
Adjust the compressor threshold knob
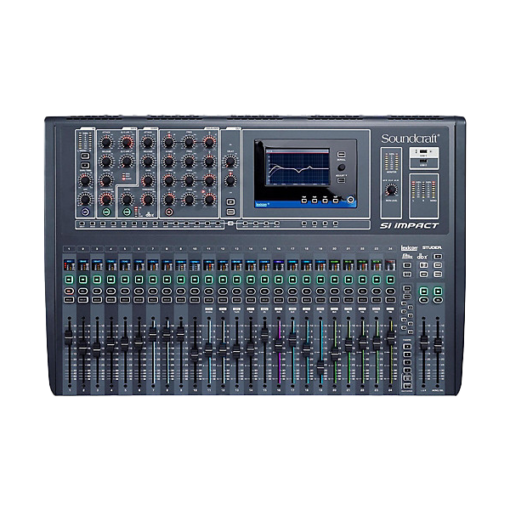click(148, 200)
